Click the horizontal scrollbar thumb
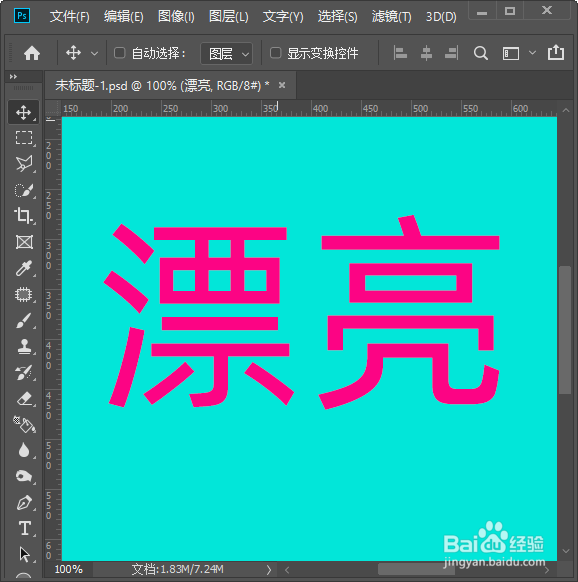The image size is (578, 582). click(x=417, y=569)
